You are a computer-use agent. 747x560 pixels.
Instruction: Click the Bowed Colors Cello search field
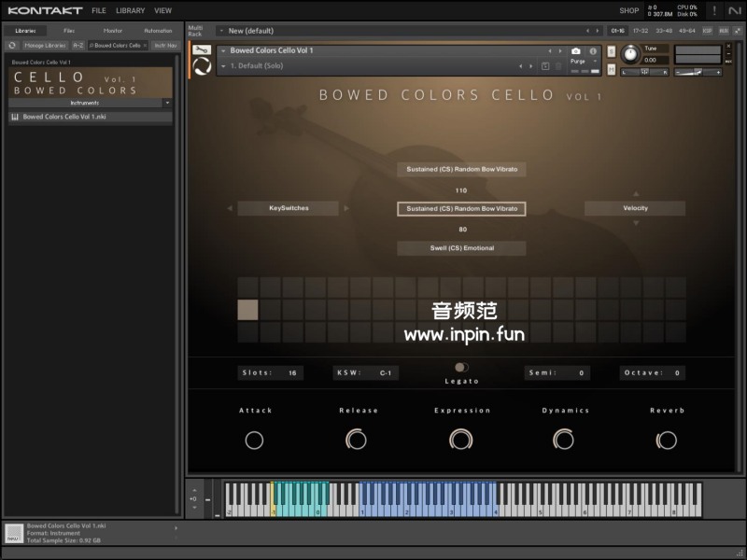click(119, 45)
